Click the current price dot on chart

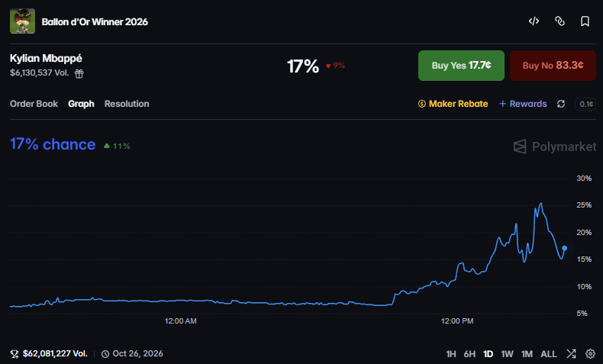[565, 248]
